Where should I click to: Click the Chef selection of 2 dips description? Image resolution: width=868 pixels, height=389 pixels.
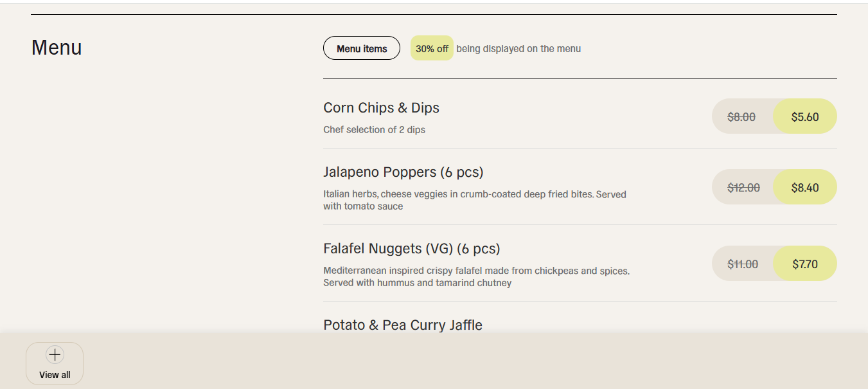pyautogui.click(x=375, y=130)
